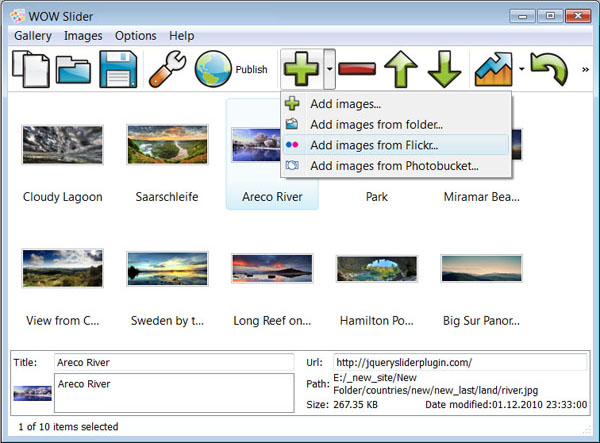Open the Help menu

(x=181, y=36)
